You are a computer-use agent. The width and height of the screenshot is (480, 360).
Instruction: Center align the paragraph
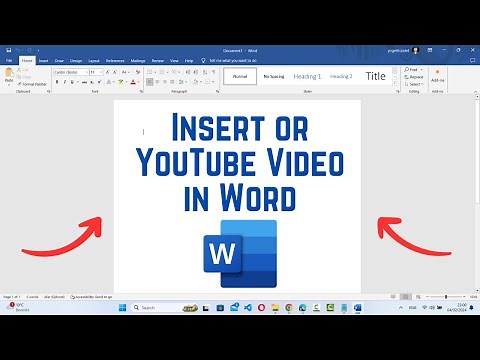157,82
